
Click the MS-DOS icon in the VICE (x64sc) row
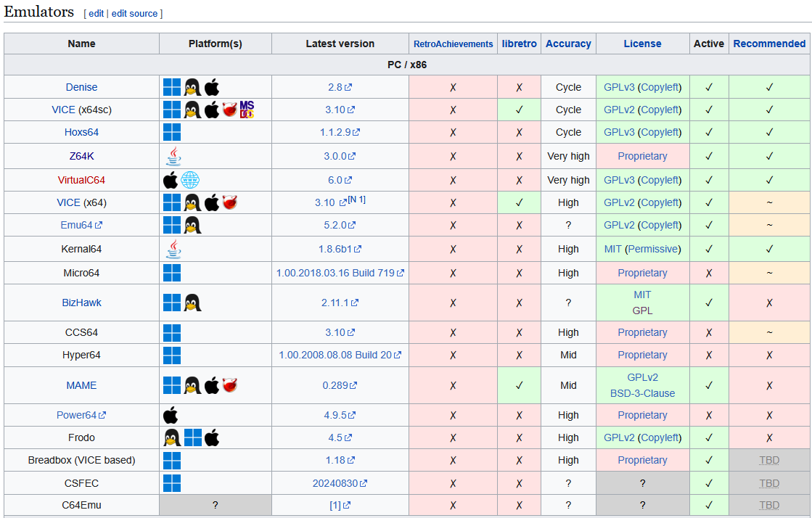(x=247, y=110)
